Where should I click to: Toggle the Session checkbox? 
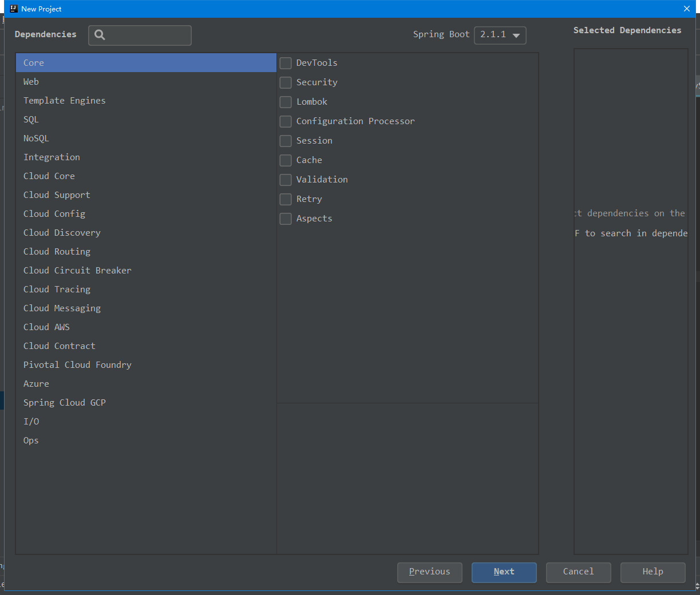(x=286, y=141)
